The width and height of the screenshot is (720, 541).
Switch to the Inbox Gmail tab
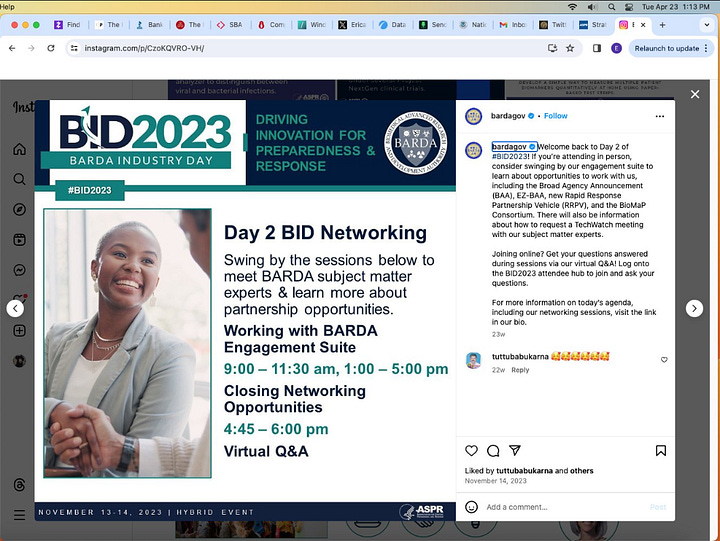click(513, 25)
